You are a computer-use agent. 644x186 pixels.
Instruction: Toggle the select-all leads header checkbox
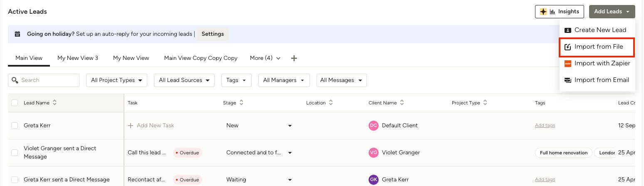[x=15, y=103]
